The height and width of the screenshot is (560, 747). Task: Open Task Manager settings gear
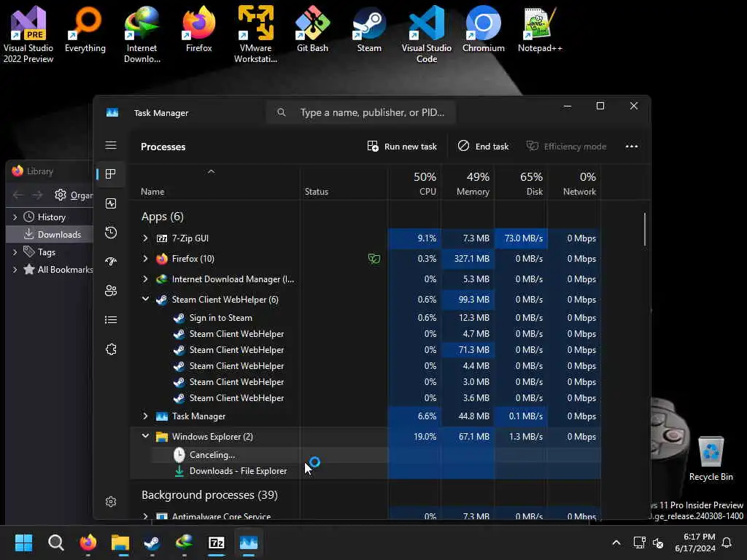111,502
